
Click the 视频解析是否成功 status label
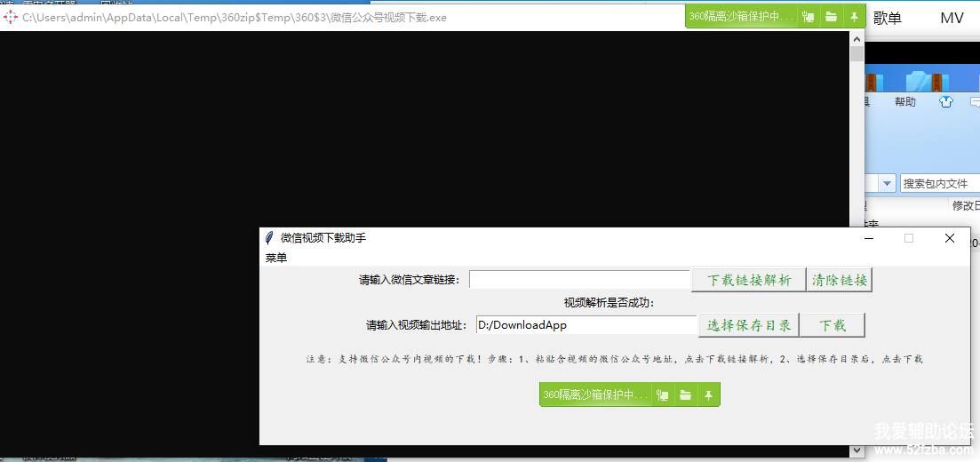pos(609,303)
